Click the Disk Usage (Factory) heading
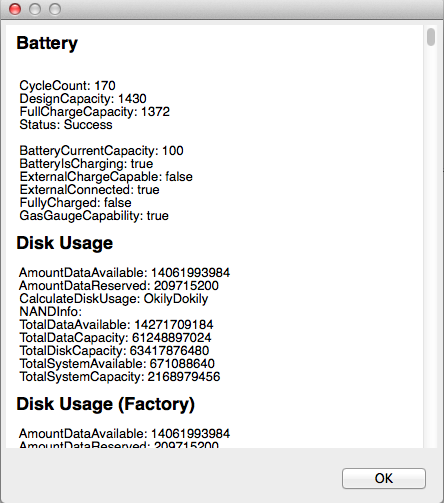This screenshot has width=444, height=503. click(105, 404)
